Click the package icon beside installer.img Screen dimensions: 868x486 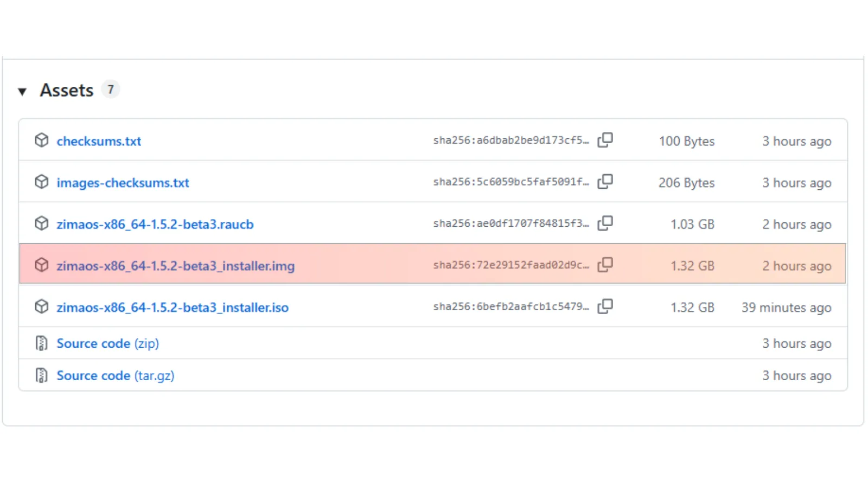coord(42,265)
